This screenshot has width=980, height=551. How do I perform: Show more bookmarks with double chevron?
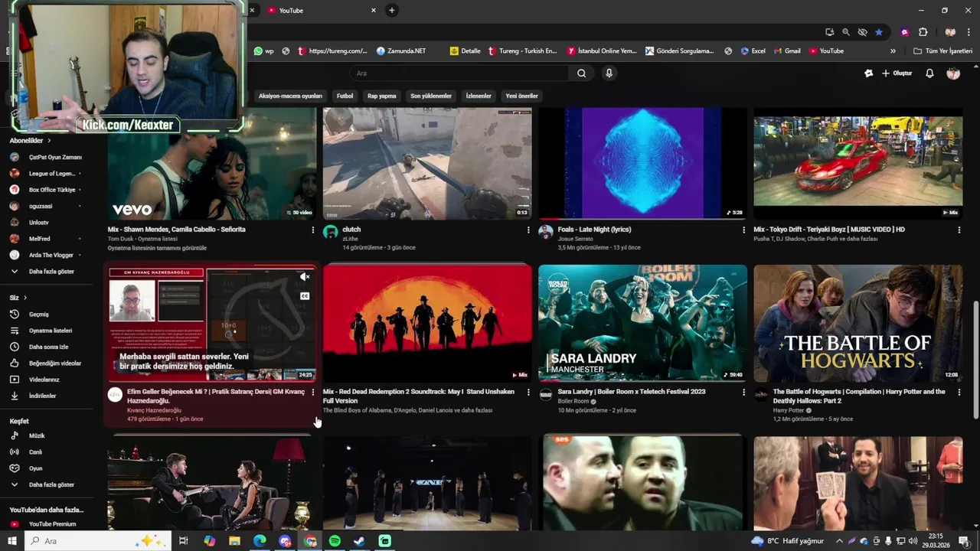(893, 51)
